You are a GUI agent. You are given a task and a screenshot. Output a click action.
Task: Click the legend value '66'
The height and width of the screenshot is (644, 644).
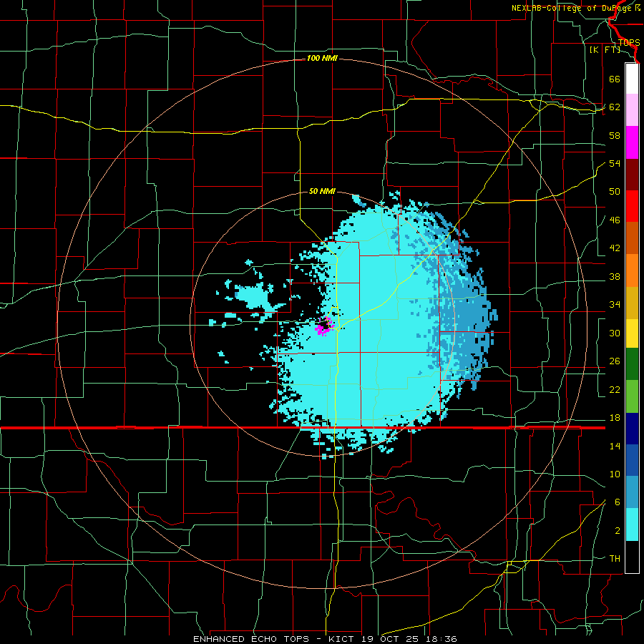pyautogui.click(x=615, y=79)
